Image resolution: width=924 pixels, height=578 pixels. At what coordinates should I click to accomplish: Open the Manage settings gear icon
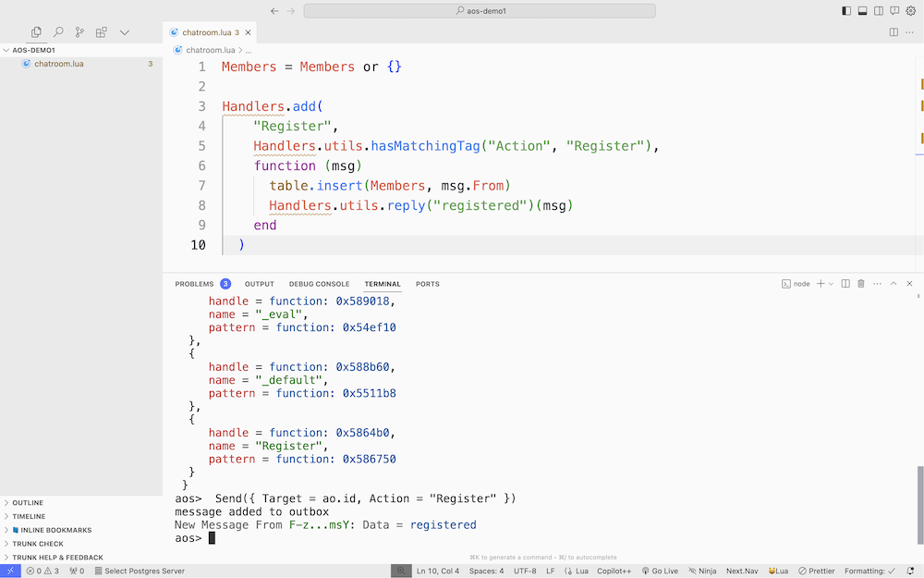pos(910,11)
